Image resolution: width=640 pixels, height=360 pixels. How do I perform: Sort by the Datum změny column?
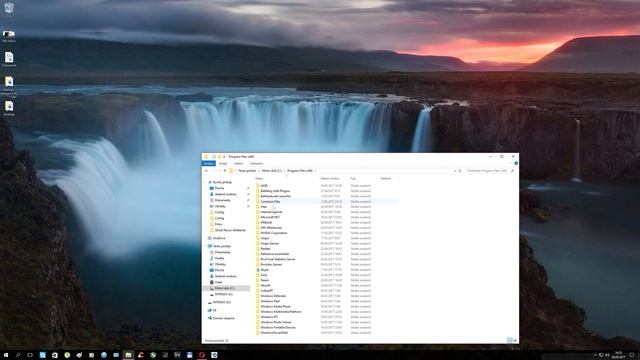tap(330, 179)
